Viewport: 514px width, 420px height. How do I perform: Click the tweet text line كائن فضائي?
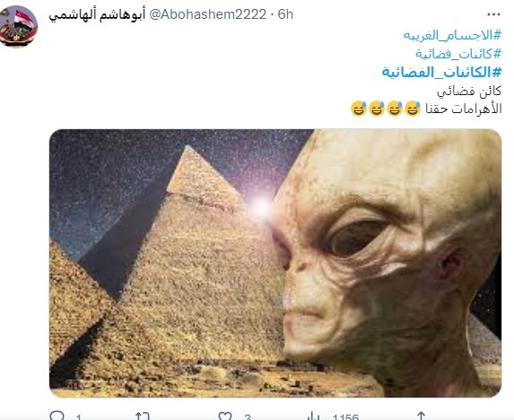click(x=469, y=92)
